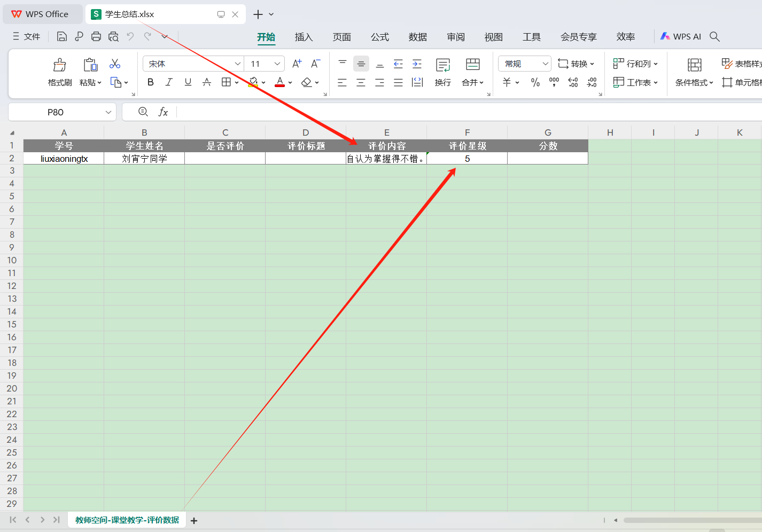
Task: Click the Wrap Text (换行) icon
Action: [442, 65]
